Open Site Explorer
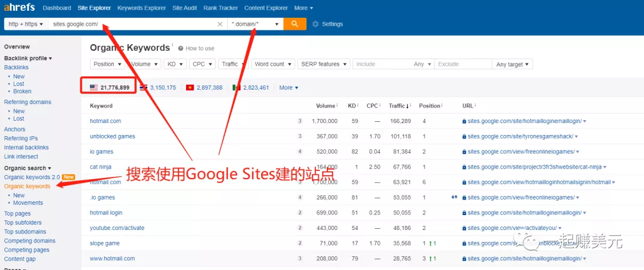The width and height of the screenshot is (644, 270). [94, 8]
